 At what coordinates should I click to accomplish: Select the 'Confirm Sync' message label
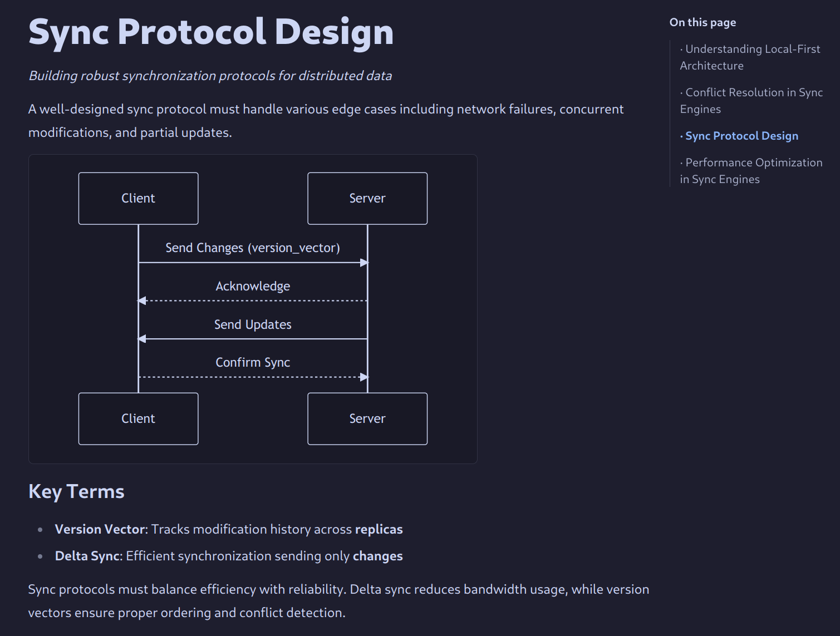tap(253, 362)
